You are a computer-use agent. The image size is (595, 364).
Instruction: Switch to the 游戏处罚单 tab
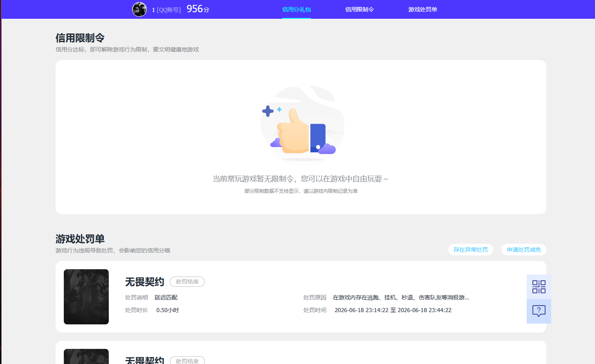pos(422,9)
